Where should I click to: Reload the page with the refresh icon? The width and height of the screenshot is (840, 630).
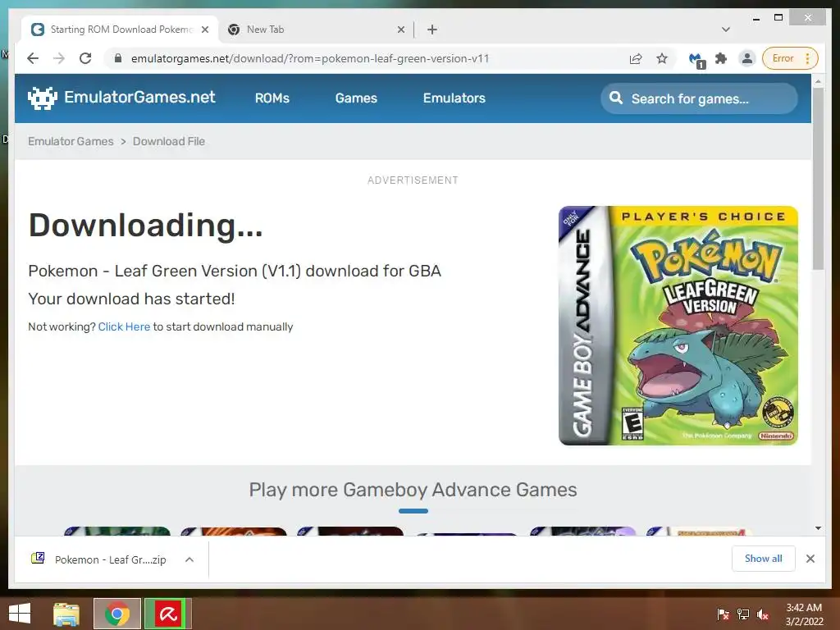(85, 58)
